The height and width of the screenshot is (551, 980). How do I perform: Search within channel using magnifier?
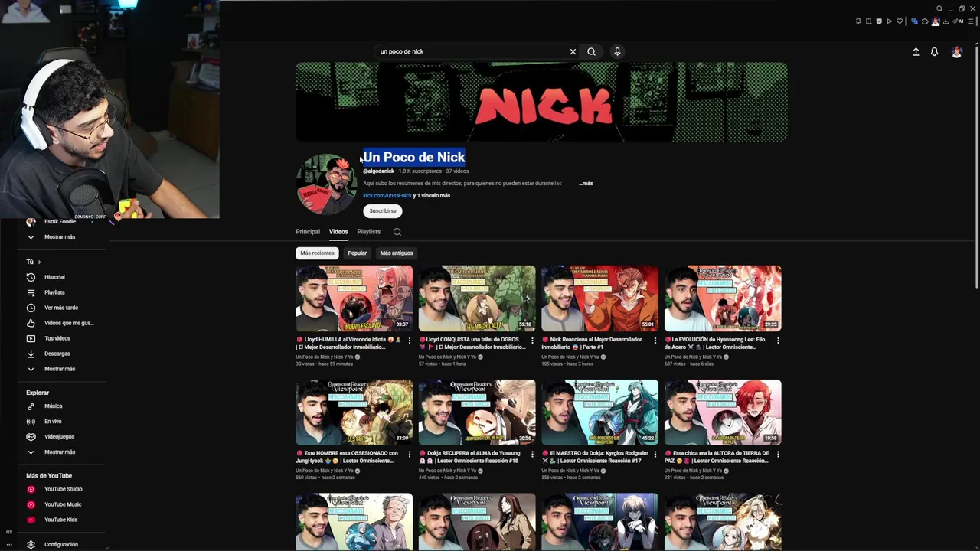click(397, 232)
